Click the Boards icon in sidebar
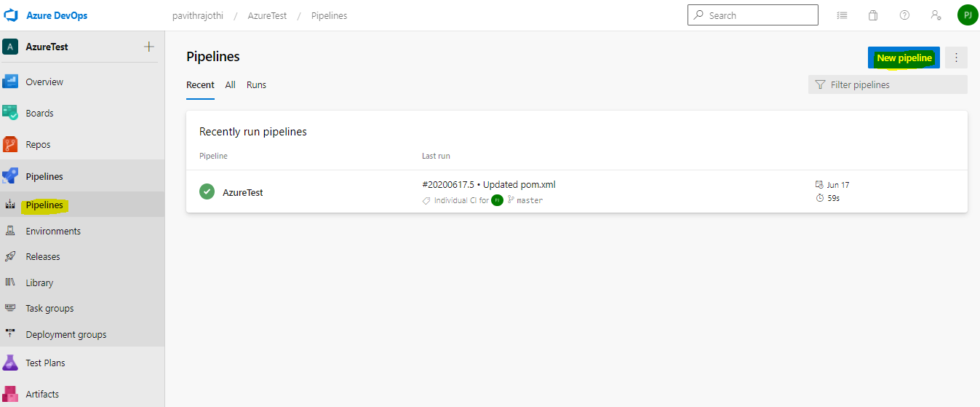This screenshot has width=980, height=407. (10, 113)
